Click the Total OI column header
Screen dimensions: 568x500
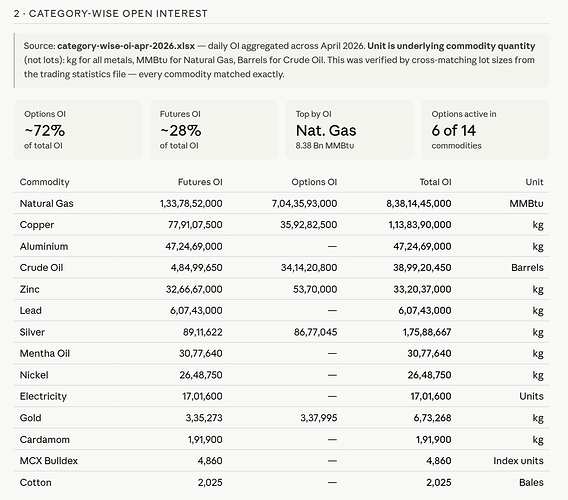pyautogui.click(x=435, y=182)
